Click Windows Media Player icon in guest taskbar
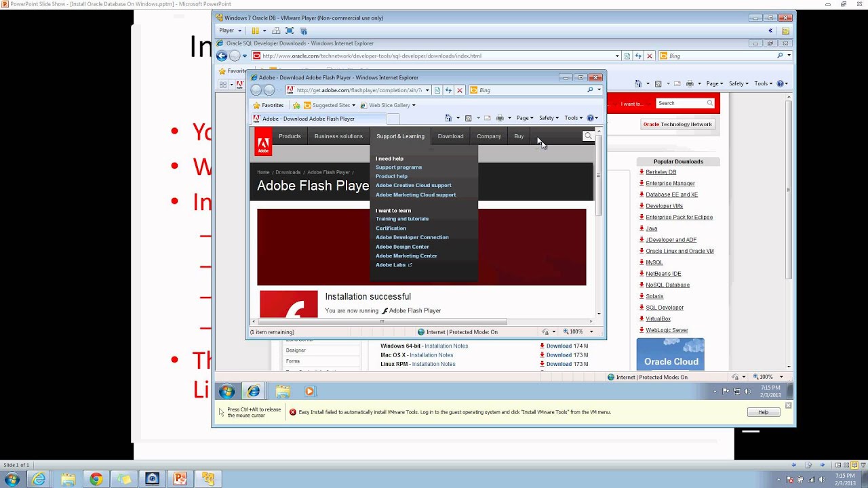Screen dimensions: 868x488 click(x=310, y=391)
